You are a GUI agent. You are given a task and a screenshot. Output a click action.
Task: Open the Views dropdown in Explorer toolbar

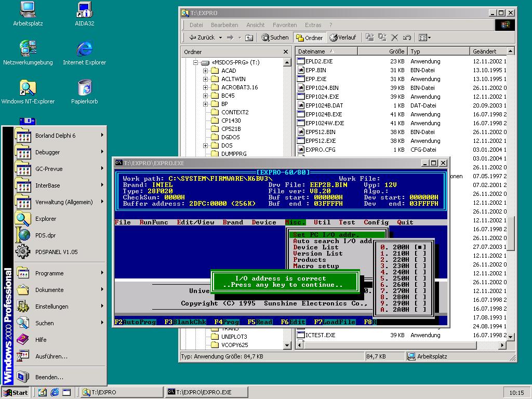(425, 37)
